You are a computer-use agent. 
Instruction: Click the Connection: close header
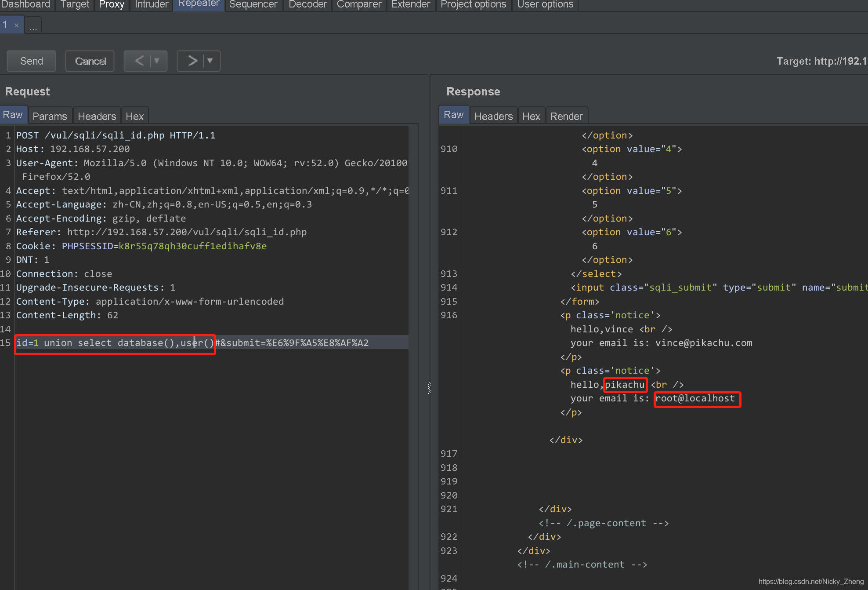[64, 274]
